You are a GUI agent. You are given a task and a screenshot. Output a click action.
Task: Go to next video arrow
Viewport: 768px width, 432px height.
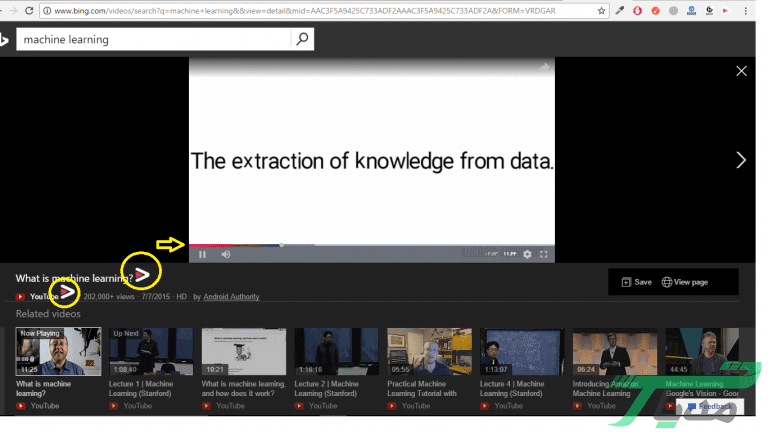741,160
